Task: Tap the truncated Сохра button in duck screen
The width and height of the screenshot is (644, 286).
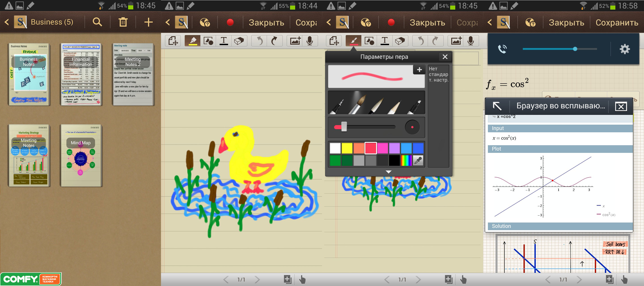Action: pos(306,23)
